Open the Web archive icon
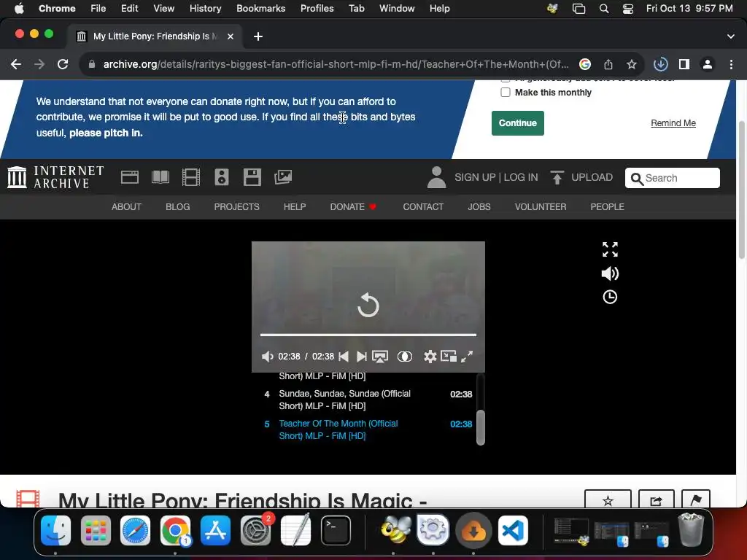Image resolution: width=747 pixels, height=560 pixels. tap(130, 177)
